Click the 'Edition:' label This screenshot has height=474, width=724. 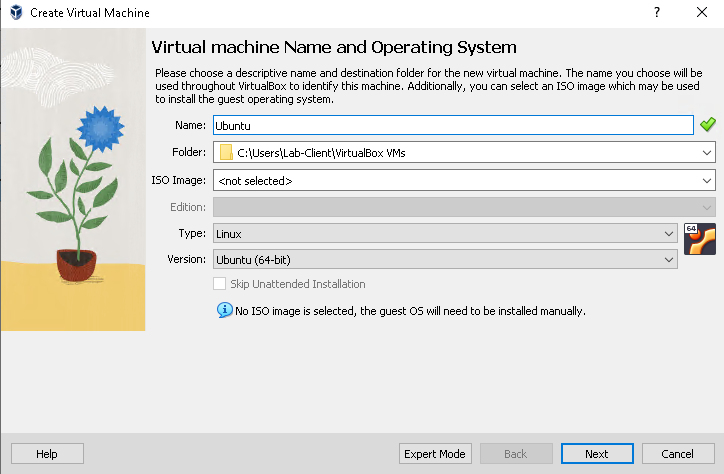[x=188, y=207]
